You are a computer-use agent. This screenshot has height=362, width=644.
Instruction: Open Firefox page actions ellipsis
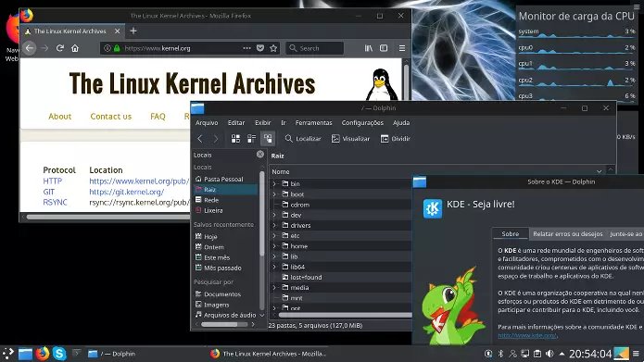pos(246,48)
